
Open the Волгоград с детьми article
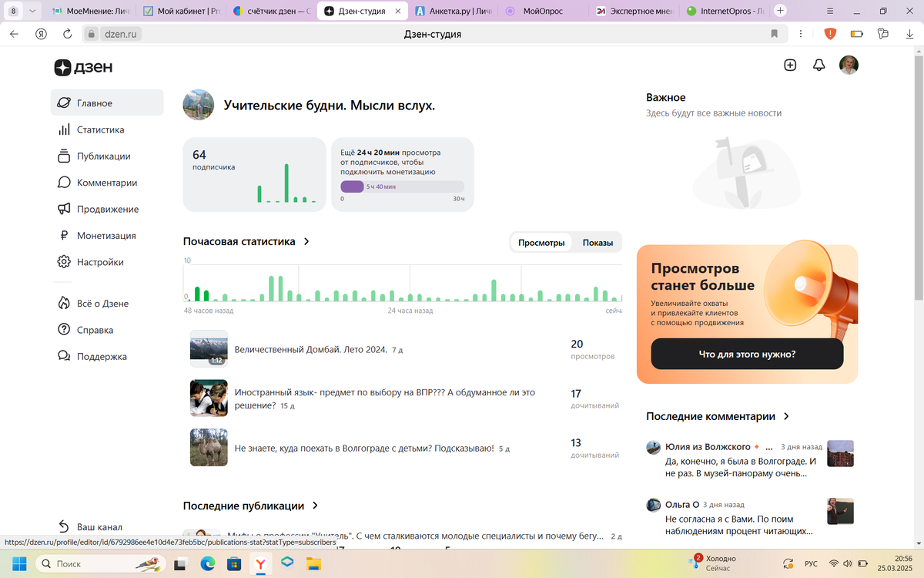point(364,448)
